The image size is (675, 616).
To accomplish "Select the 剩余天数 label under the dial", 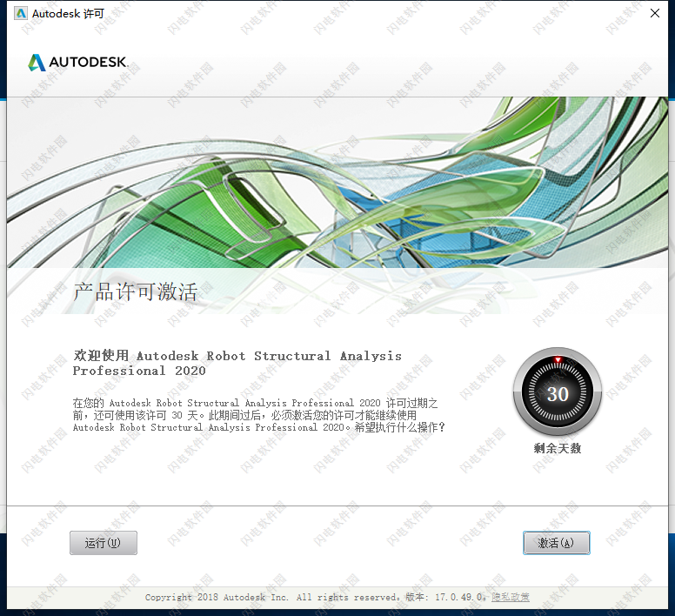I will 558,449.
